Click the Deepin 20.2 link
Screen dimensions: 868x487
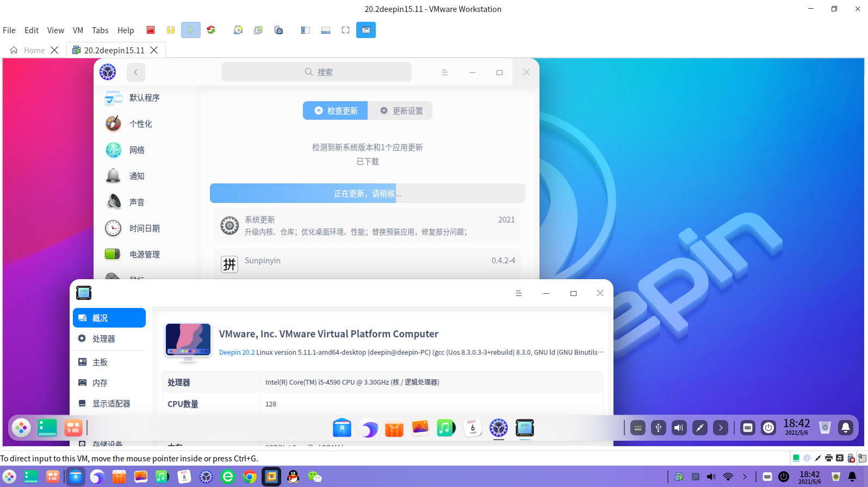point(237,352)
